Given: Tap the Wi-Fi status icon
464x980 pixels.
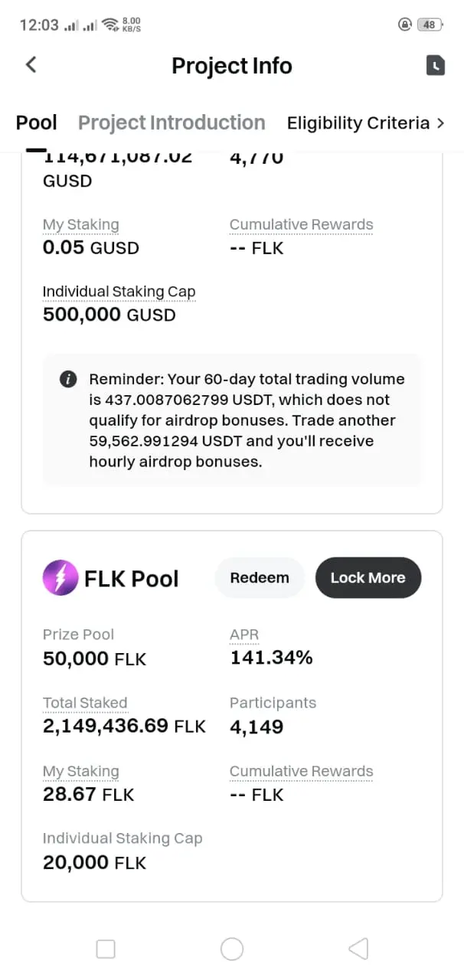Looking at the screenshot, I should click(110, 24).
